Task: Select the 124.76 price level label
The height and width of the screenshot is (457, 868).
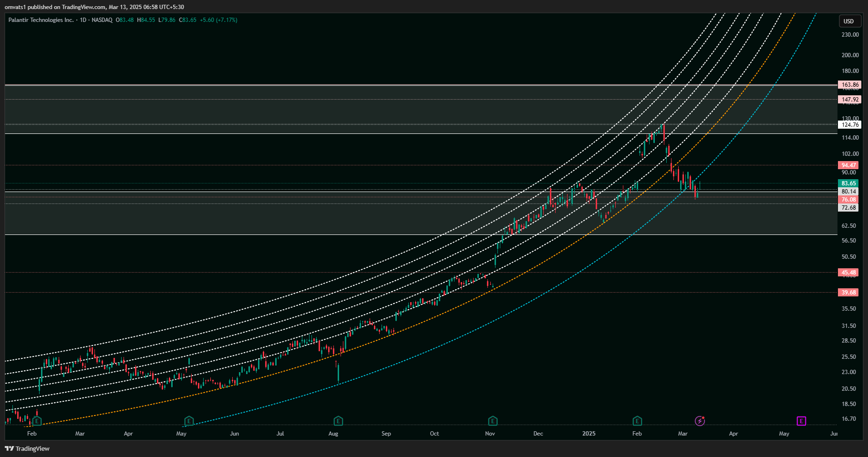Action: point(849,125)
